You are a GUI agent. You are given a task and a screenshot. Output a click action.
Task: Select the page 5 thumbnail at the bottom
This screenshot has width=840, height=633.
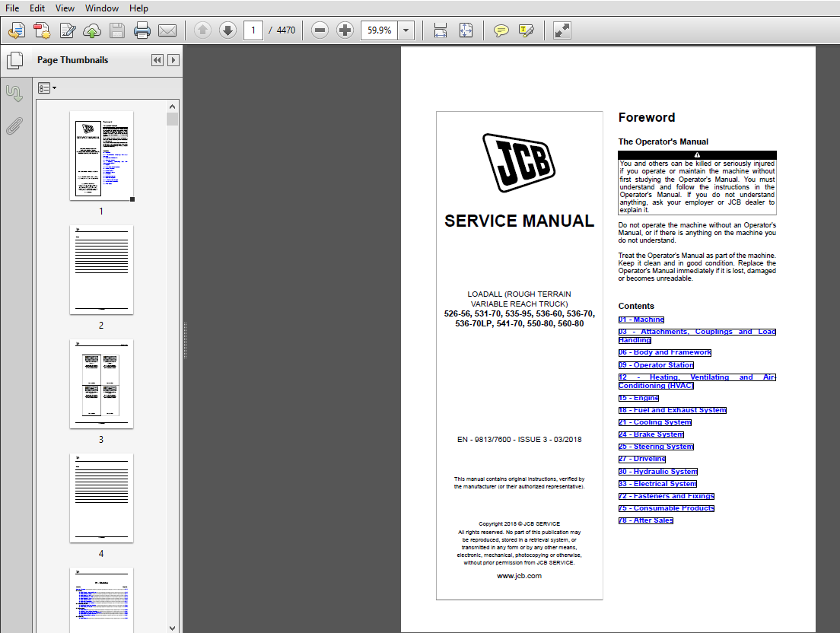(x=102, y=600)
